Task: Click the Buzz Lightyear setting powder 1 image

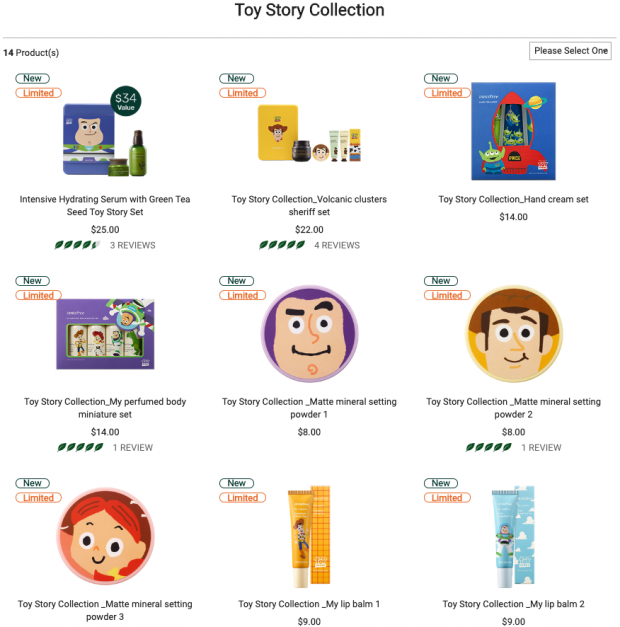Action: coord(310,333)
